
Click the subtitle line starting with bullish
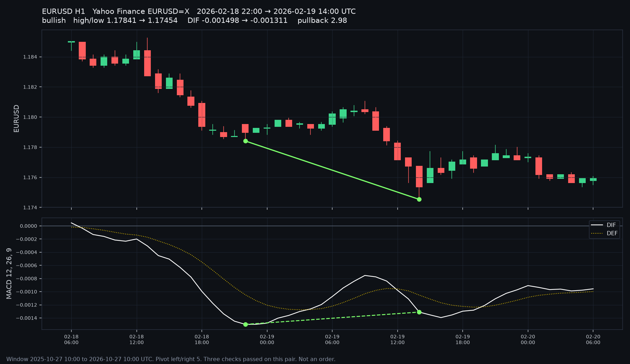pyautogui.click(x=194, y=21)
